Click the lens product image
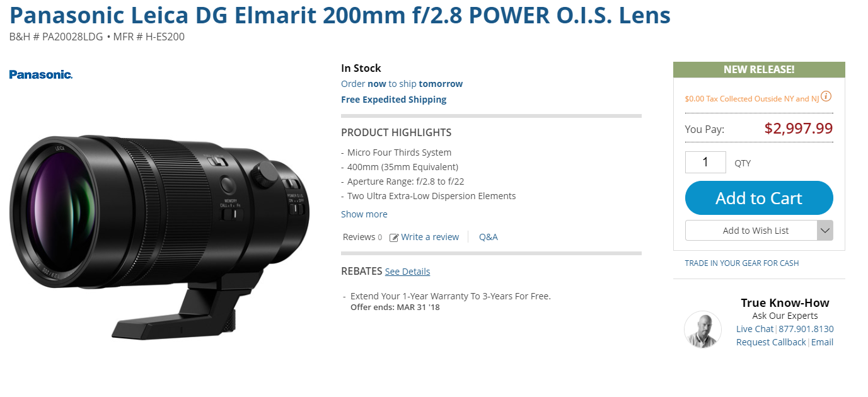Screen dimensions: 868x397 pyautogui.click(x=159, y=229)
